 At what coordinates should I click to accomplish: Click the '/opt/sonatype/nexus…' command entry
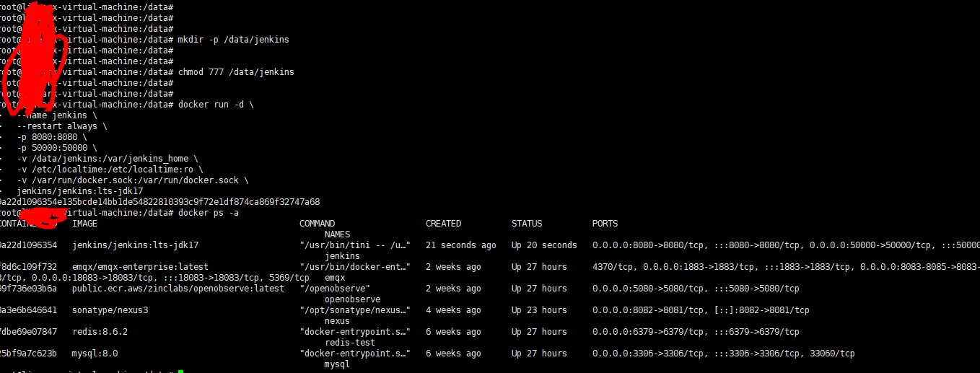click(355, 310)
